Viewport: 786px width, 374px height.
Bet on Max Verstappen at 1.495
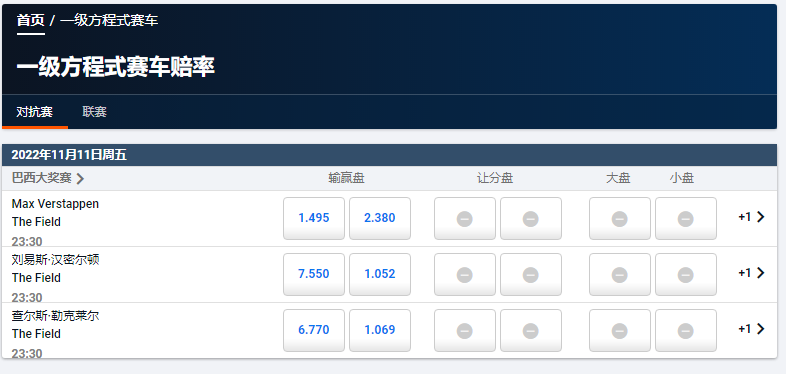tap(314, 218)
